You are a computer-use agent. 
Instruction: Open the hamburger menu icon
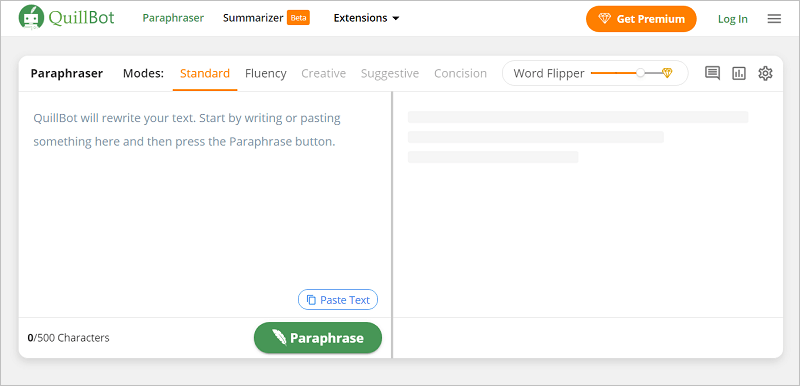click(x=774, y=19)
